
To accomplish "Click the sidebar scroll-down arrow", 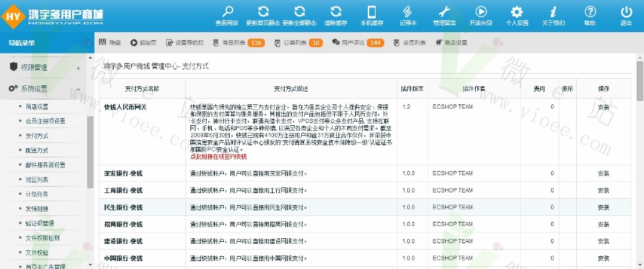I will (x=90, y=265).
